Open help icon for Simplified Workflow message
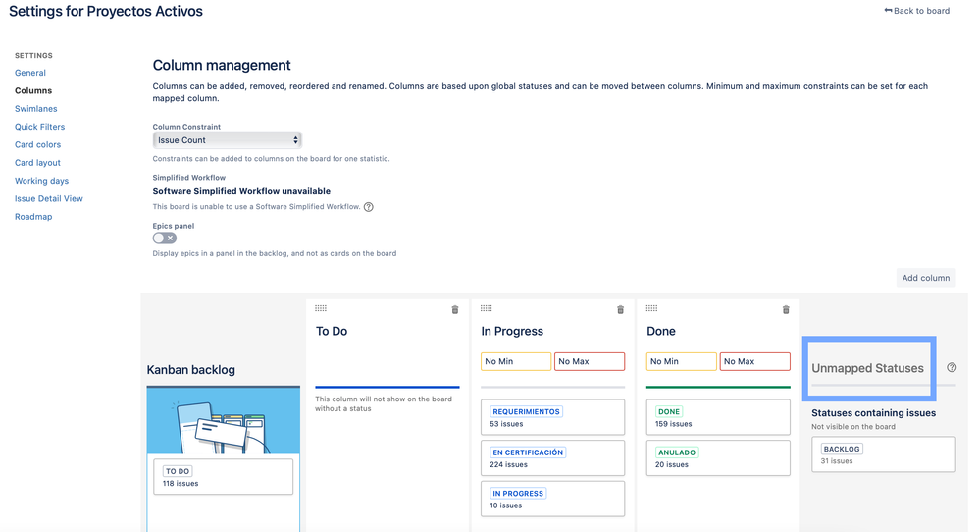Viewport: 980px width, 532px height. [369, 207]
